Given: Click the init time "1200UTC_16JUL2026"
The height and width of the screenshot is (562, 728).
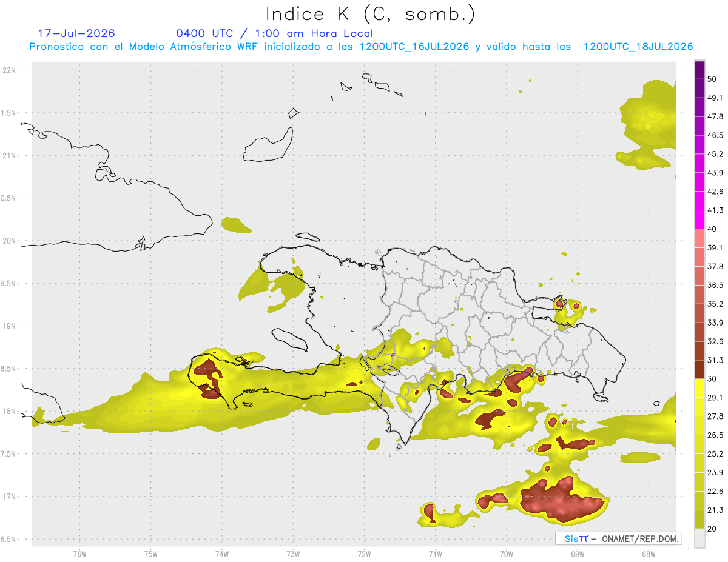Looking at the screenshot, I should pos(414,47).
